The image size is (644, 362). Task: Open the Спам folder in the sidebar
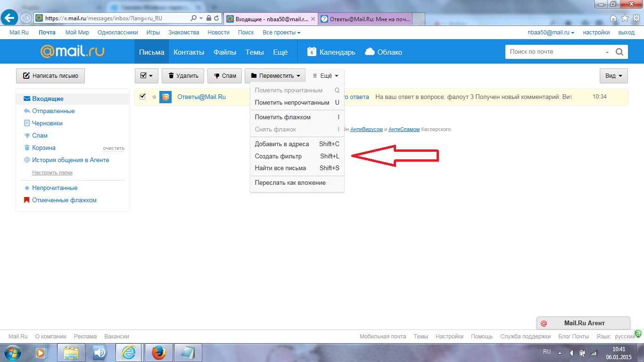coord(40,136)
